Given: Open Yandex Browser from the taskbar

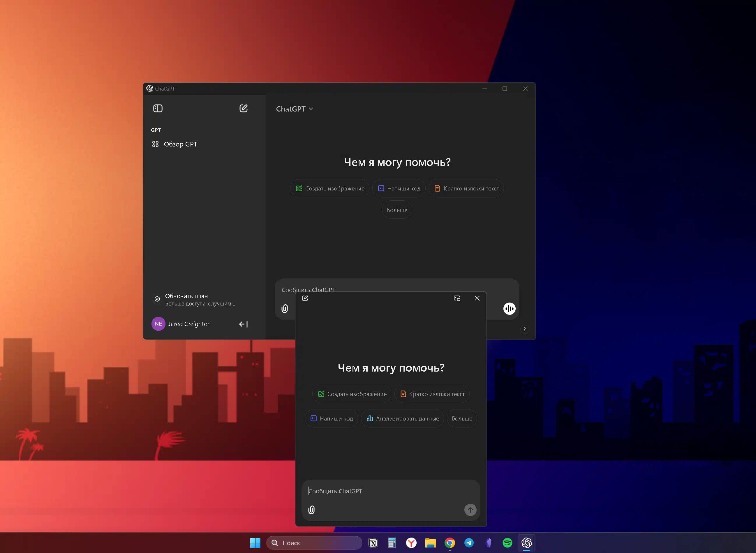Looking at the screenshot, I should point(411,543).
